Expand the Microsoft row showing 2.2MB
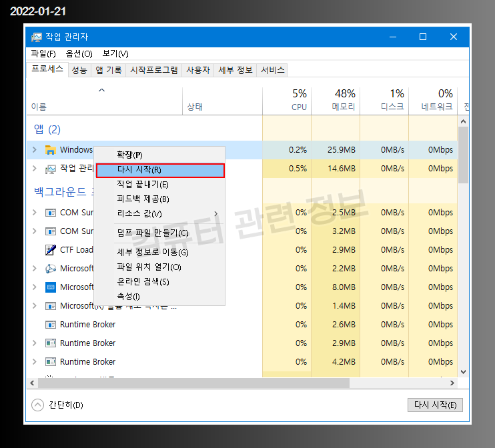The image size is (495, 448). 35,268
